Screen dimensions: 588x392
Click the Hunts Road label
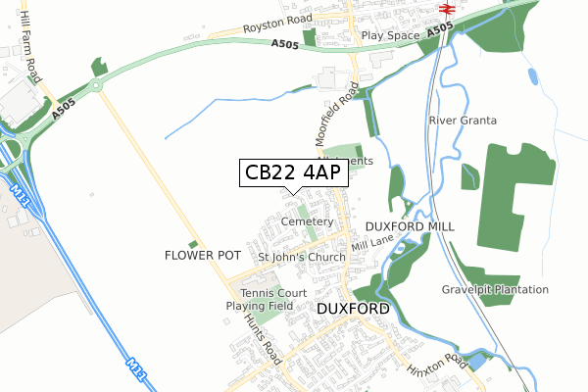[263, 339]
